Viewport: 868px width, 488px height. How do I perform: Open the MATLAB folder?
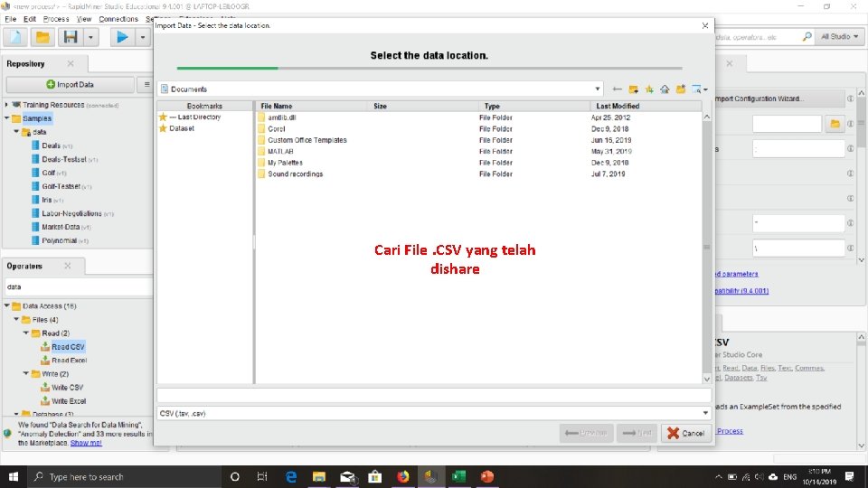[x=280, y=152]
